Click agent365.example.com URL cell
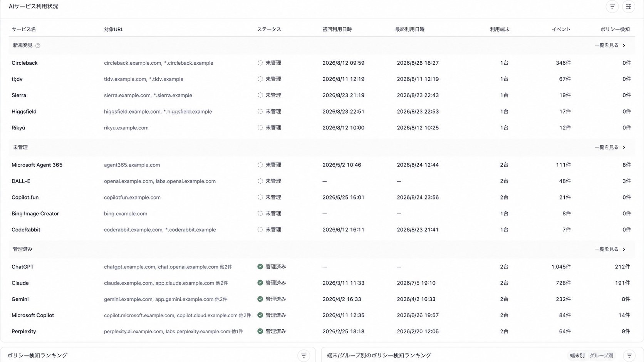 tap(132, 165)
